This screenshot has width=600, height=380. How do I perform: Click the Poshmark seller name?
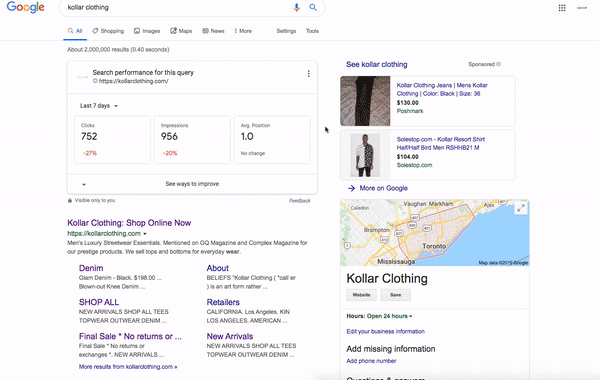point(410,111)
